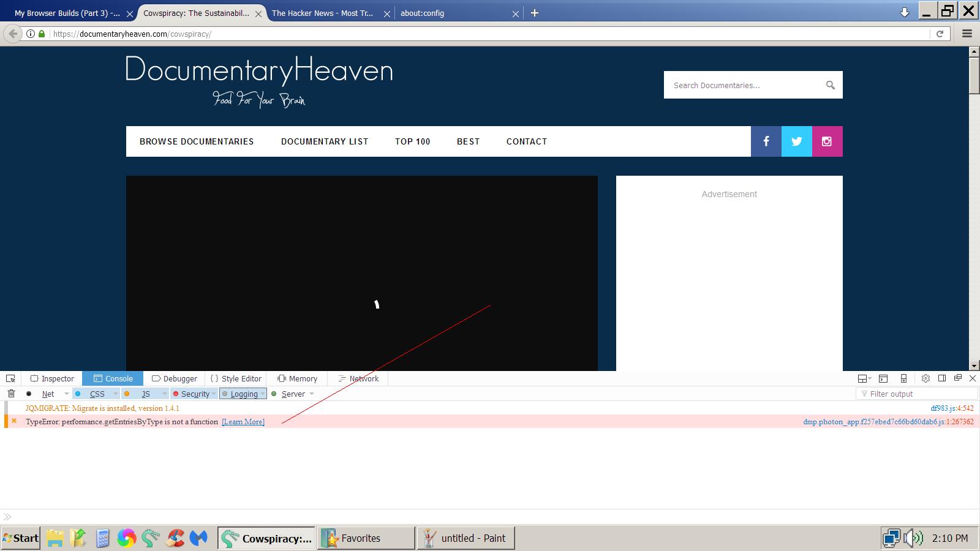The image size is (980, 551).
Task: Click the Start button
Action: [21, 538]
